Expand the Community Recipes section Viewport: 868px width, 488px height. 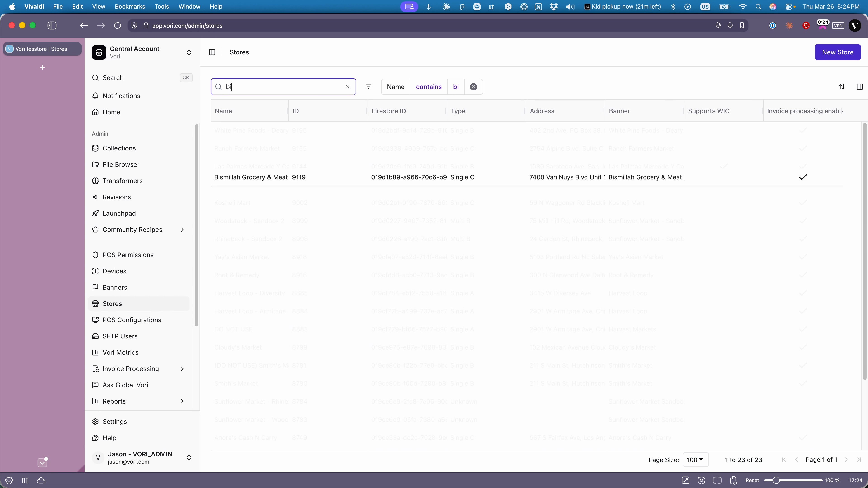[x=182, y=230]
